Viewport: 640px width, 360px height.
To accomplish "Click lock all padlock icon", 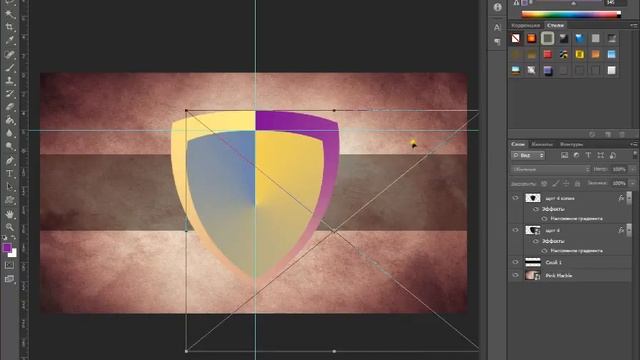I will click(x=577, y=184).
